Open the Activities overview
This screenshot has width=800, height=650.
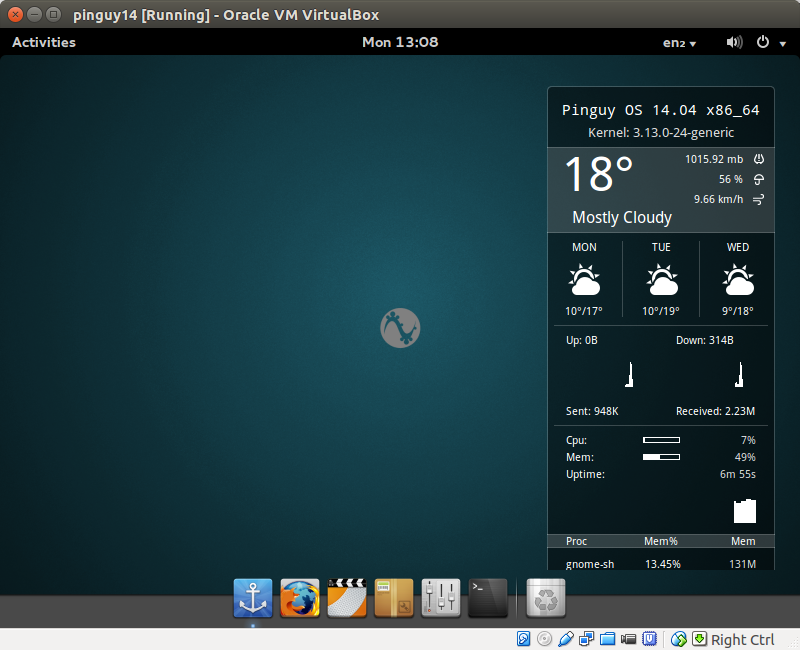[x=44, y=42]
